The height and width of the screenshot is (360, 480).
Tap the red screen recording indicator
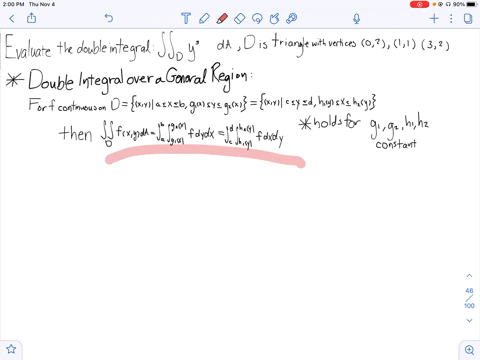pyautogui.click(x=419, y=4)
